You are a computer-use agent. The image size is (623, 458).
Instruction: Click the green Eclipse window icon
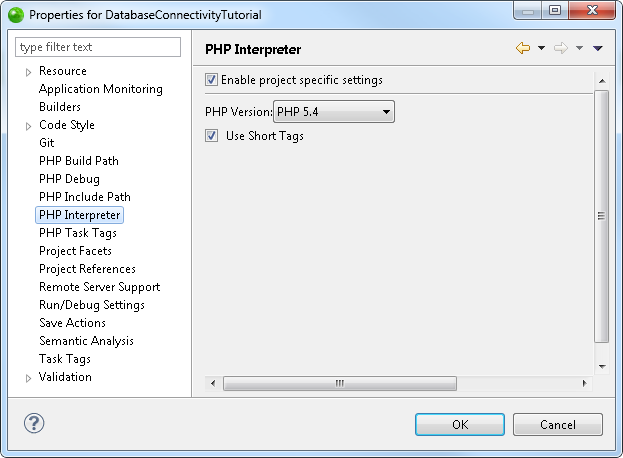[x=16, y=15]
